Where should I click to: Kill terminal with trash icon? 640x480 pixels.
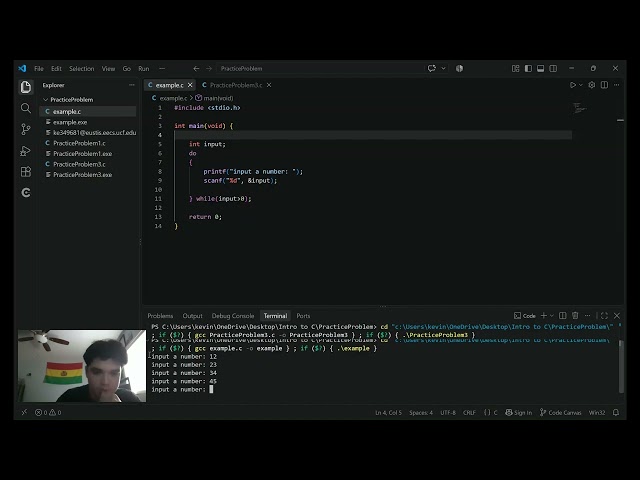(x=575, y=316)
